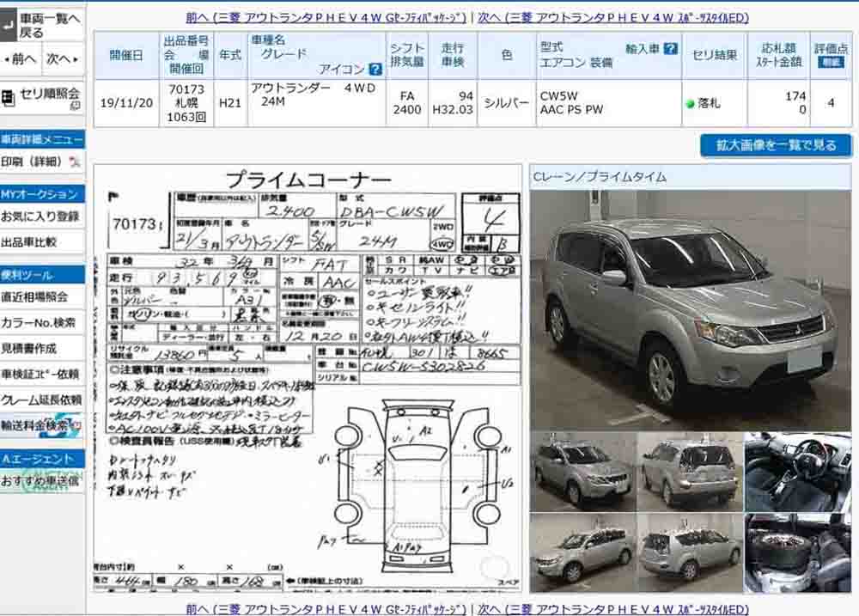Image resolution: width=859 pixels, height=616 pixels.
Task: Select 輸送料金検索 menu item
Action: 42,425
